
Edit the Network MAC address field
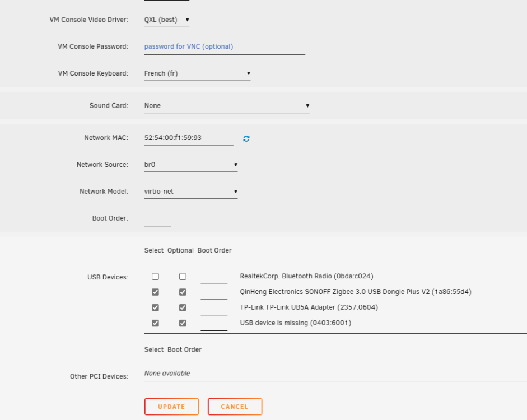click(x=189, y=138)
